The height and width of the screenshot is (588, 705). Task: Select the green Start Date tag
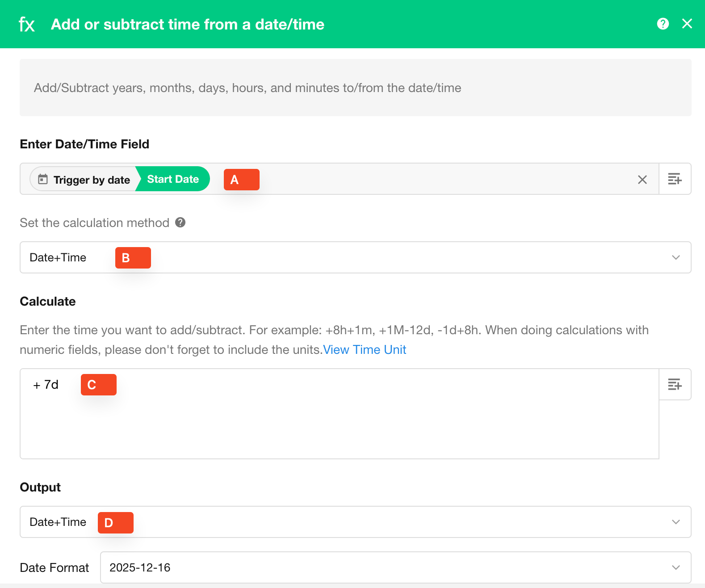(x=173, y=179)
